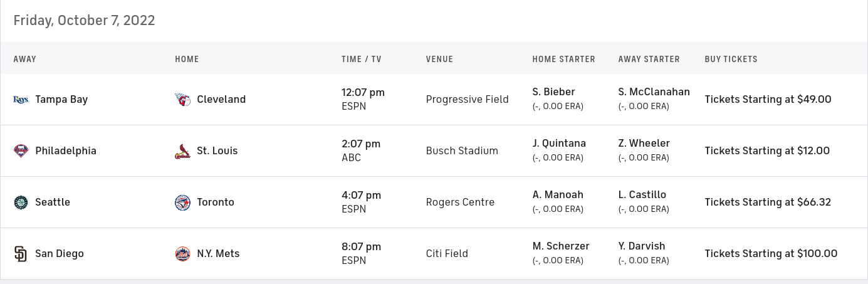868x284 pixels.
Task: Buy Toronto tickets starting at $66.32
Action: [768, 202]
